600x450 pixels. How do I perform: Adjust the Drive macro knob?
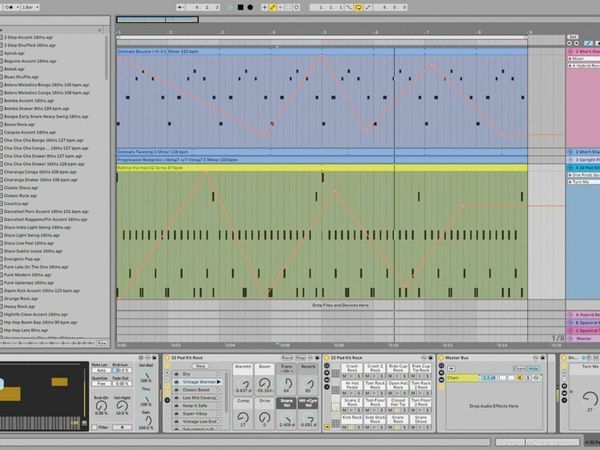265,417
